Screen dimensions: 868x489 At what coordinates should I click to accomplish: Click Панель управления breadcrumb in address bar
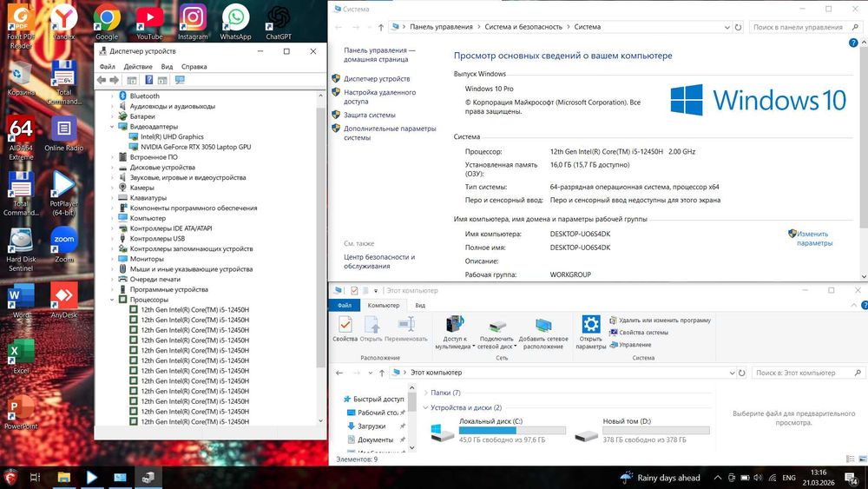(441, 27)
